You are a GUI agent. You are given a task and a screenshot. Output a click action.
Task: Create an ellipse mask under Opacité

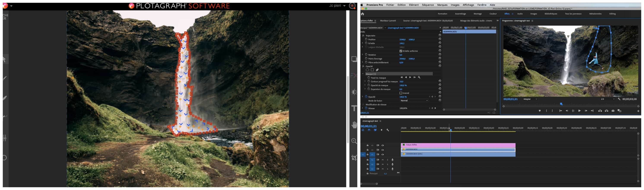pos(367,70)
